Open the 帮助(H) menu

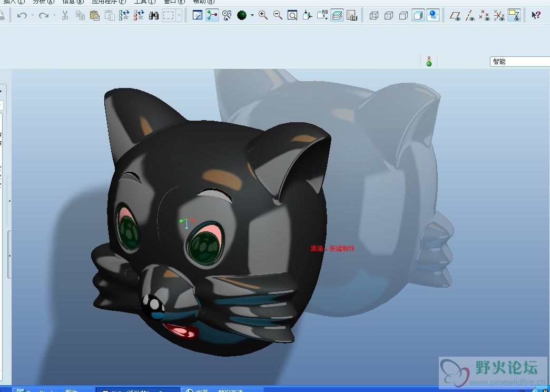pos(204,2)
